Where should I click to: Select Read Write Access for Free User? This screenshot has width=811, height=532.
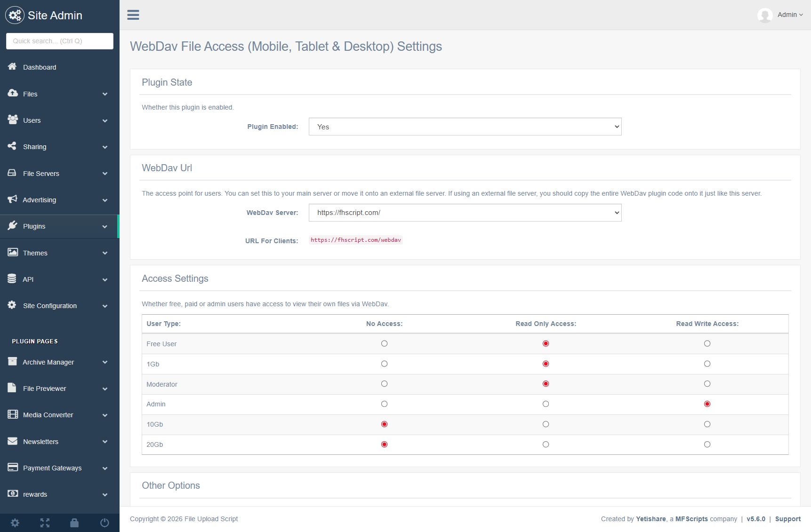coord(707,344)
